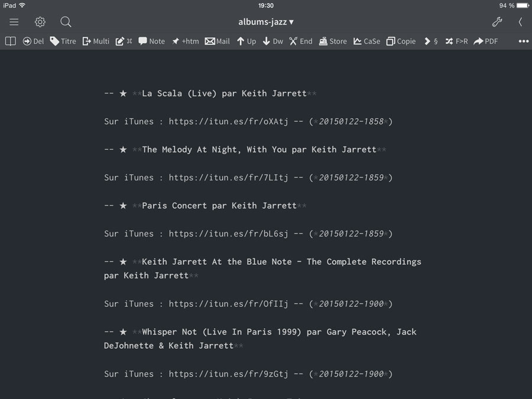Open settings with the gear icon
This screenshot has width=532, height=399.
click(40, 22)
